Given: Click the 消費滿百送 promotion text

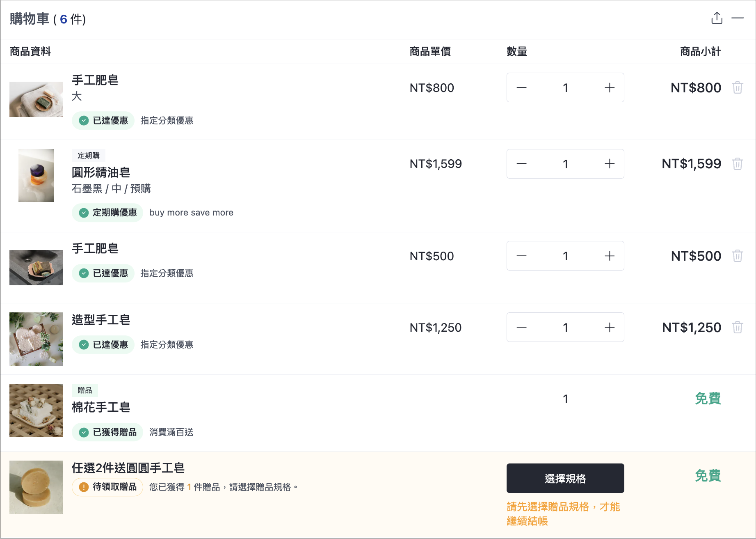Looking at the screenshot, I should coord(171,432).
